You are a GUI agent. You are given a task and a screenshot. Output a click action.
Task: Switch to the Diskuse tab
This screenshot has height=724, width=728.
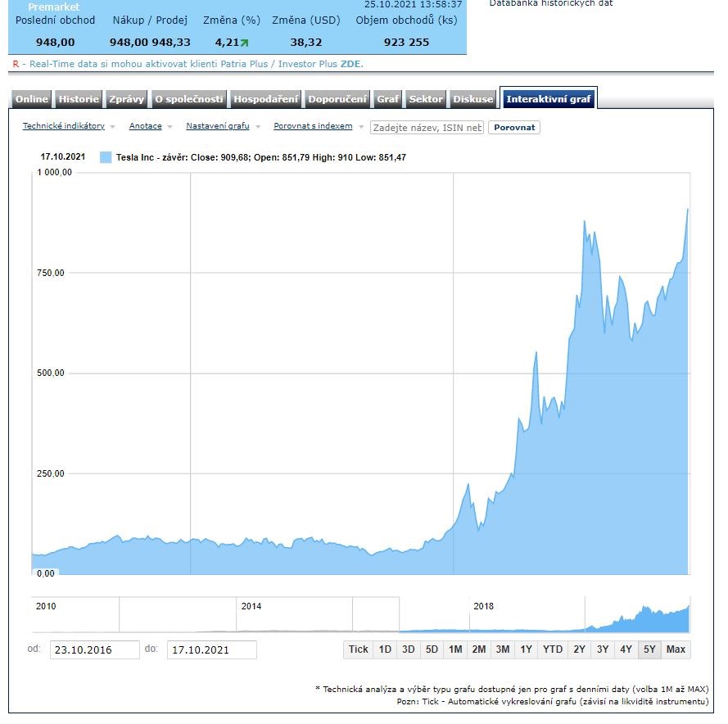(473, 99)
